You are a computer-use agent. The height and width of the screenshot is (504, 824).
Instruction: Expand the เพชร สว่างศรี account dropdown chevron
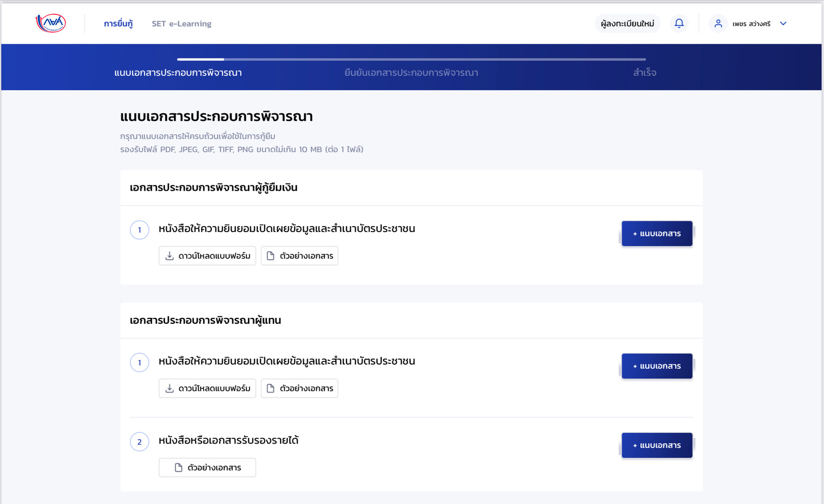coord(783,24)
